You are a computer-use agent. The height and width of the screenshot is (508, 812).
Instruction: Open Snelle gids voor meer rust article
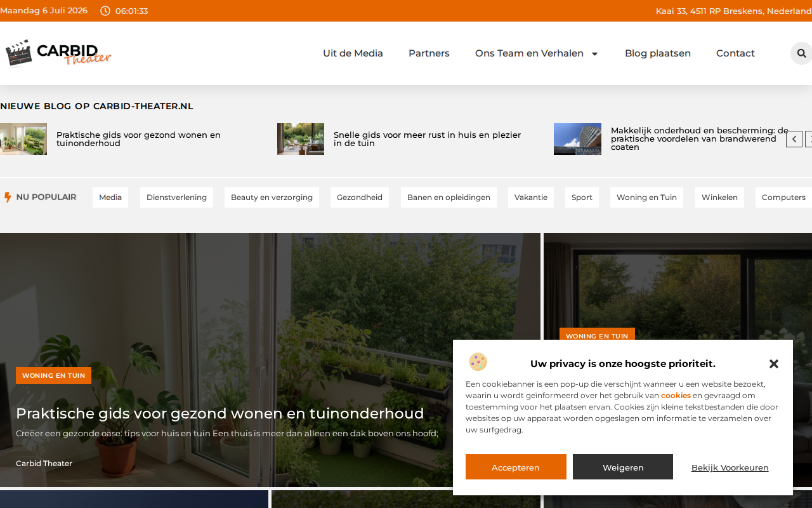click(427, 139)
